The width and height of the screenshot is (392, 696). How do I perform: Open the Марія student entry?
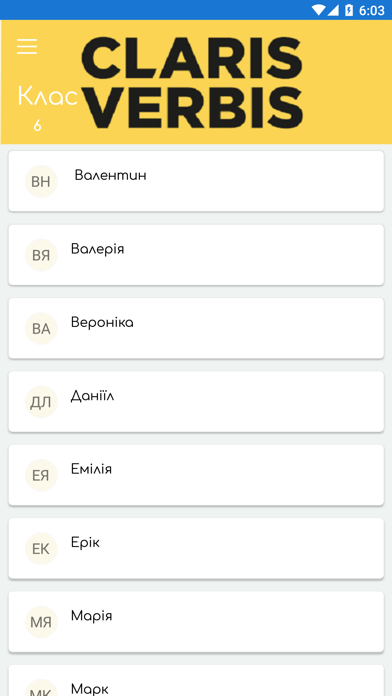(196, 622)
